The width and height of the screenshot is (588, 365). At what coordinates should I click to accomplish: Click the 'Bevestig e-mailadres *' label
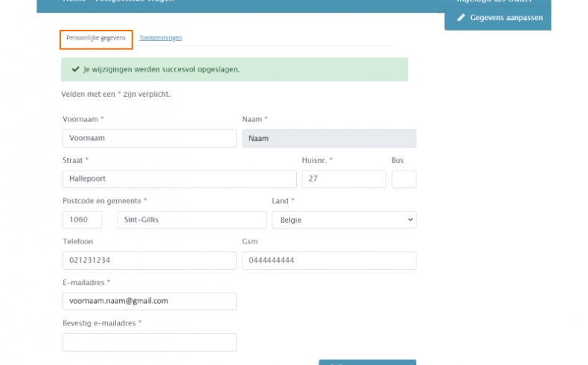102,323
